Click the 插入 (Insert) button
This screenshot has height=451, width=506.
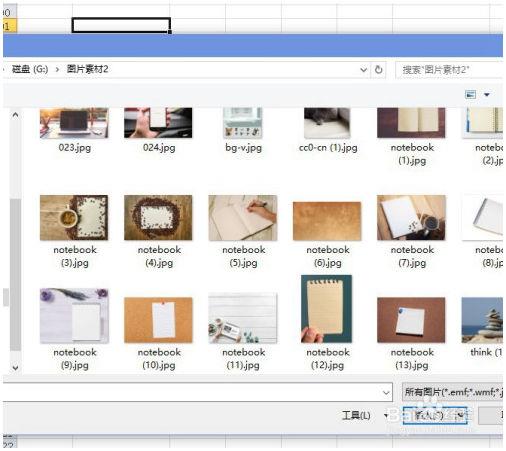click(430, 415)
